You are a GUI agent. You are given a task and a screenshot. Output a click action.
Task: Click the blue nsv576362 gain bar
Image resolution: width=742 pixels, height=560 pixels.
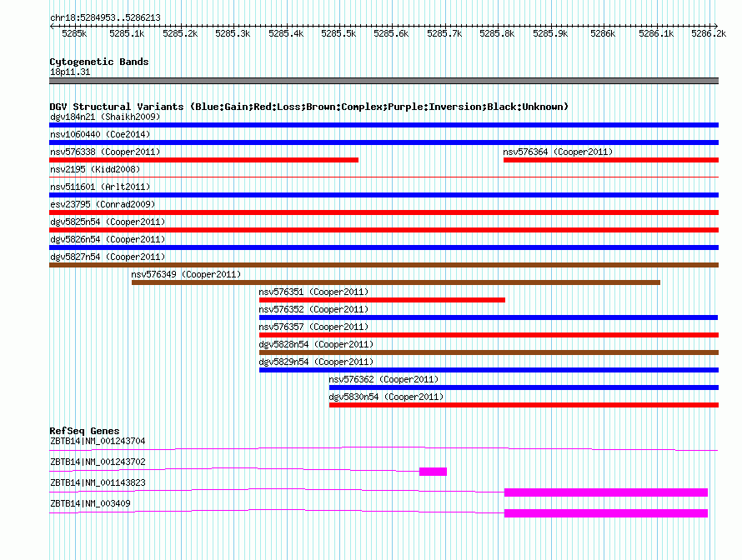pos(524,387)
